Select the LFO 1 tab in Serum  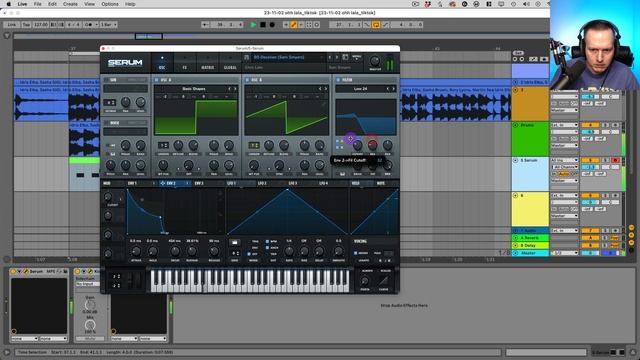click(231, 184)
